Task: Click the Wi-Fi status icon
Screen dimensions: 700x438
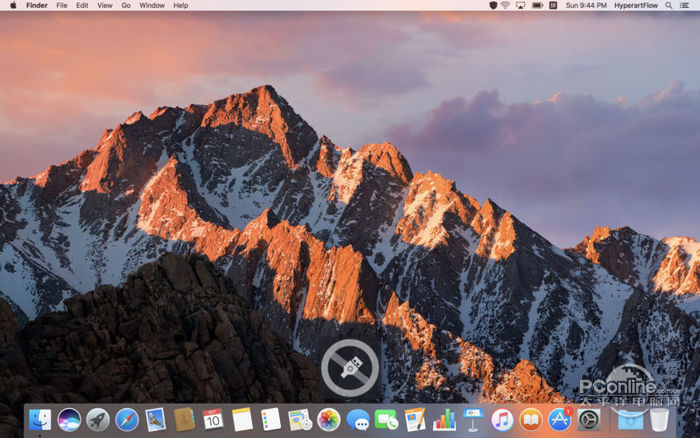Action: 505,5
